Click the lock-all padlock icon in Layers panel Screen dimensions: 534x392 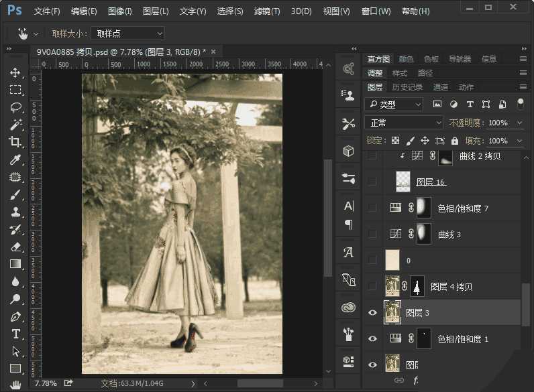(455, 141)
